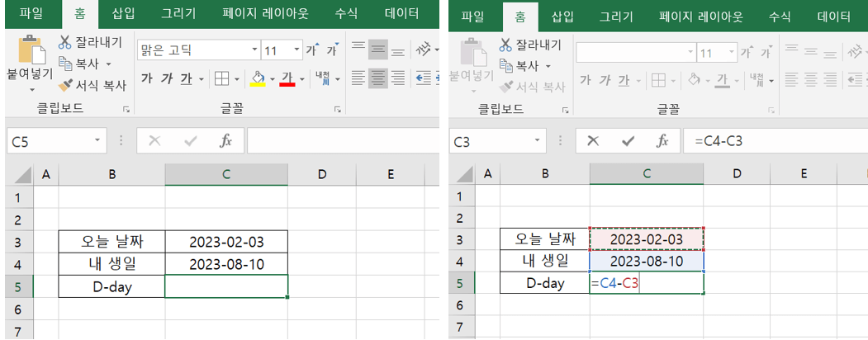The image size is (868, 340).
Task: Select column C header in left window
Action: (x=225, y=175)
